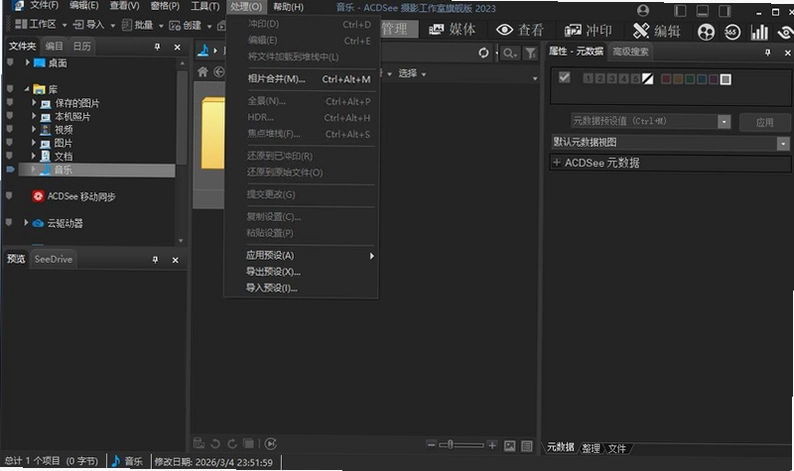Open the 工作区 dropdown

click(x=41, y=24)
